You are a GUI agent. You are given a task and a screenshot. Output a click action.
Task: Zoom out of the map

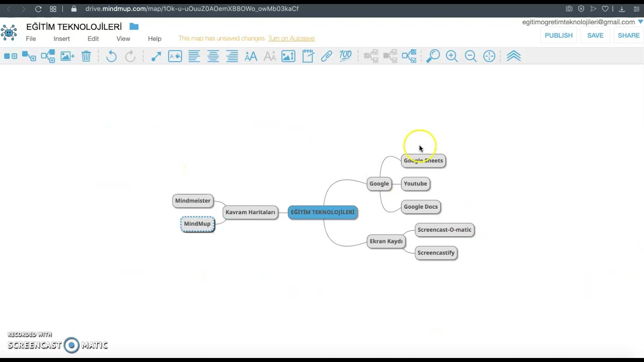pyautogui.click(x=470, y=56)
